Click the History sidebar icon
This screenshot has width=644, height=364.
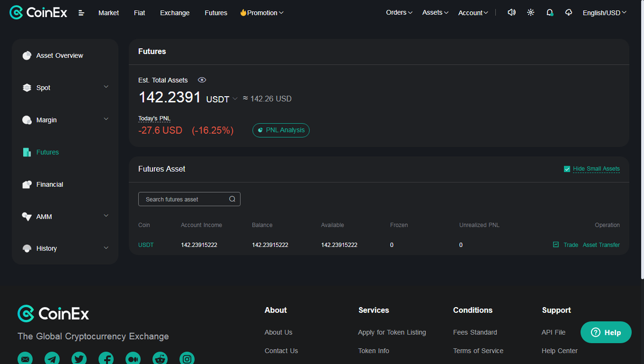point(27,248)
